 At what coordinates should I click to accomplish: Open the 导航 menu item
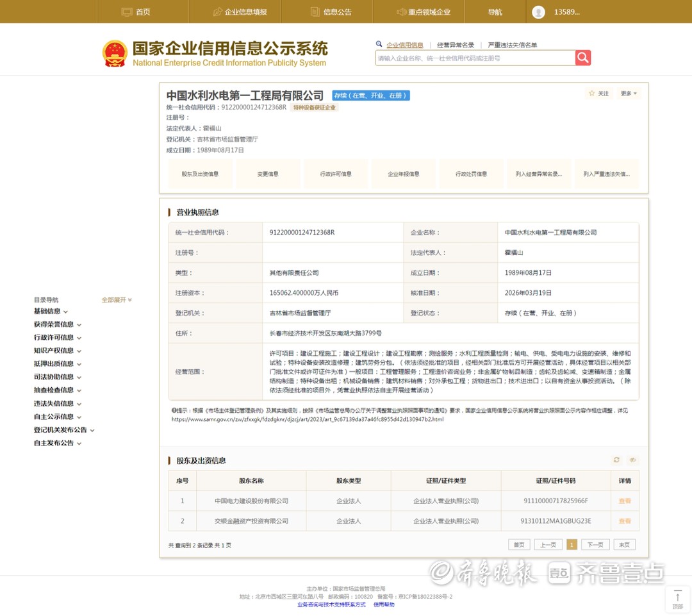[495, 12]
